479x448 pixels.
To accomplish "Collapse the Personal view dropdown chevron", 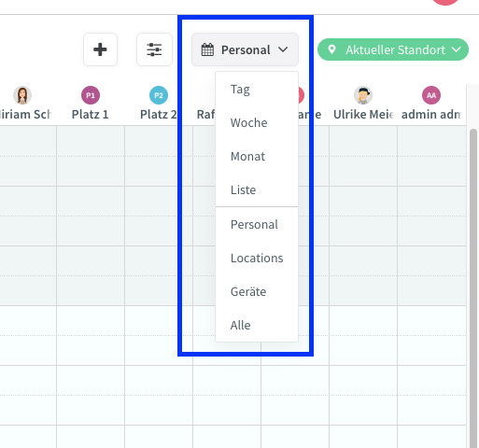I will coord(283,49).
